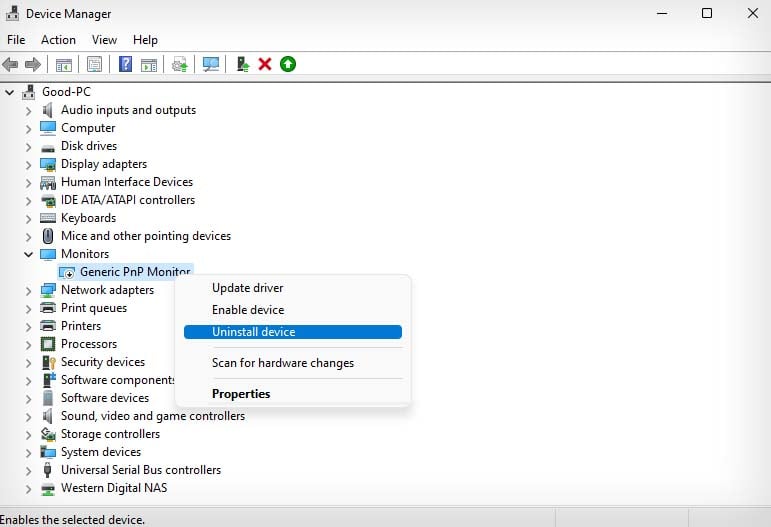Select the Software devices row
Screen dimensions: 771x527
point(105,398)
